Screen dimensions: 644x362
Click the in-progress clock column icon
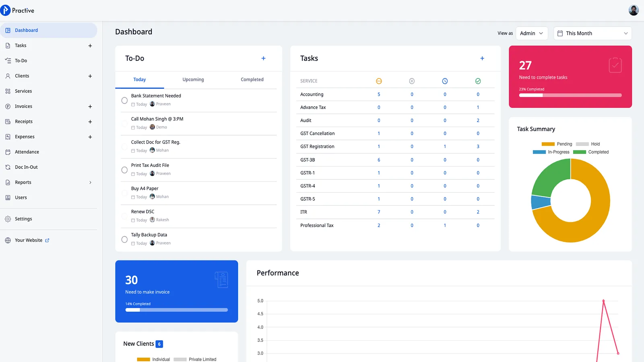(x=445, y=81)
